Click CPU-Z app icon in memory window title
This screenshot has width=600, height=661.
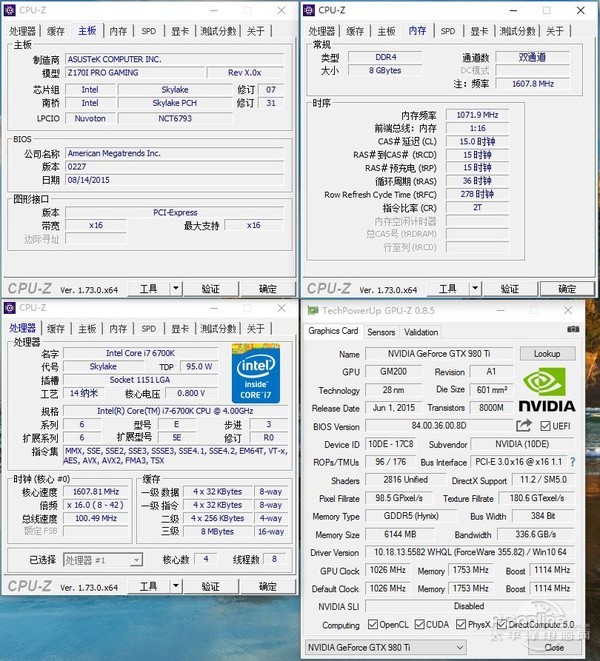pyautogui.click(x=309, y=10)
